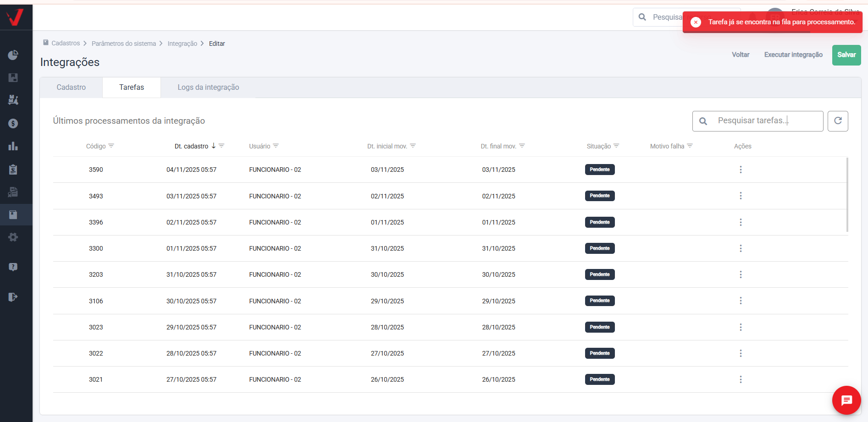The width and height of the screenshot is (868, 422).
Task: Open actions menu for task 3022
Action: 741,353
